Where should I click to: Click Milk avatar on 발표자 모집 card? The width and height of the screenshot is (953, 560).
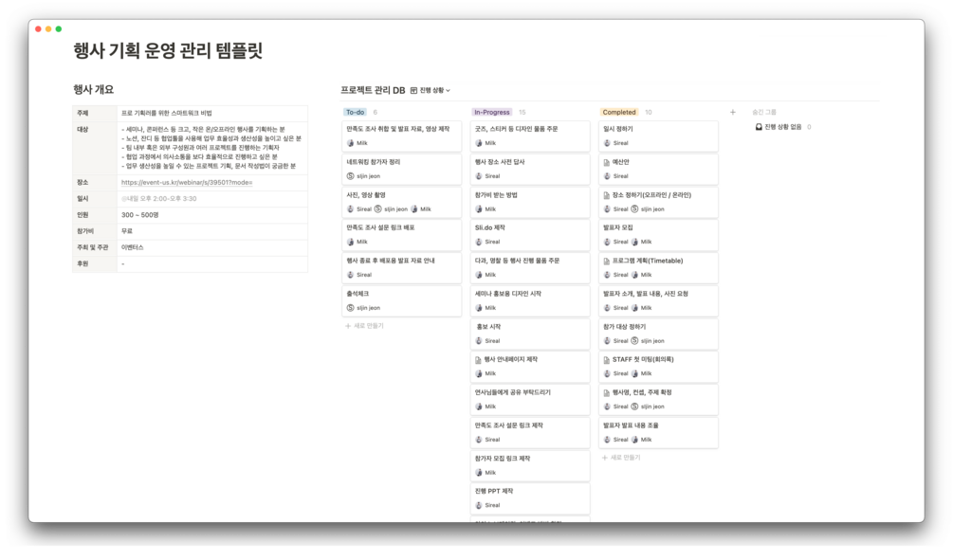click(x=634, y=242)
